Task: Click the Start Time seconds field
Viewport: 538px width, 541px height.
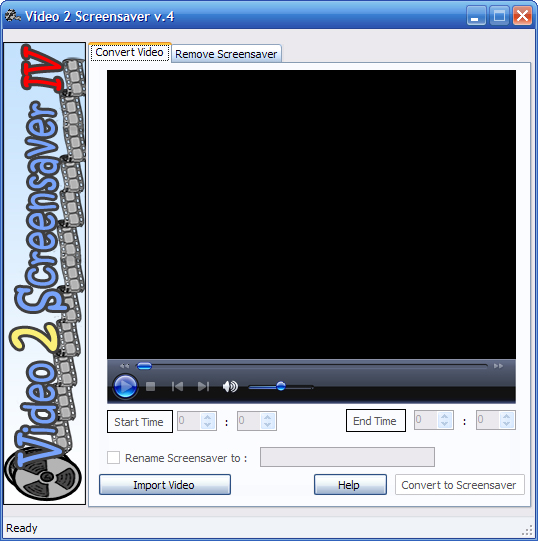Action: tap(250, 421)
